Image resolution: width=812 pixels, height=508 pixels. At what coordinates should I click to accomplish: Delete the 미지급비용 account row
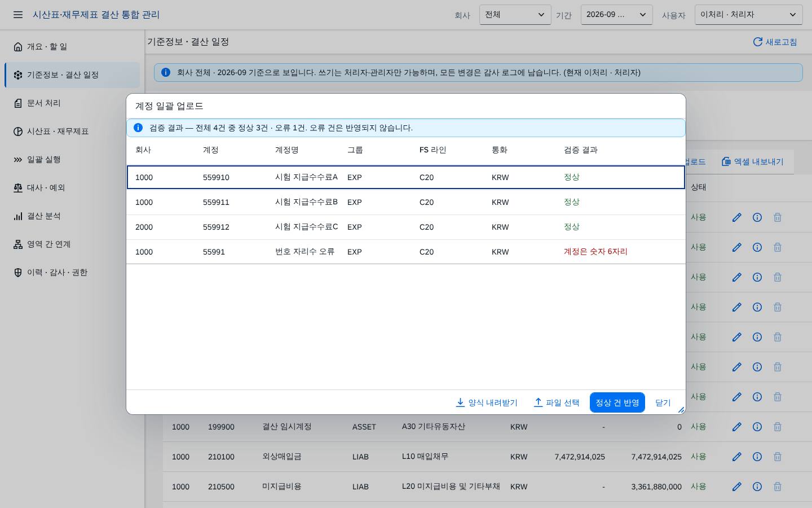click(x=778, y=487)
